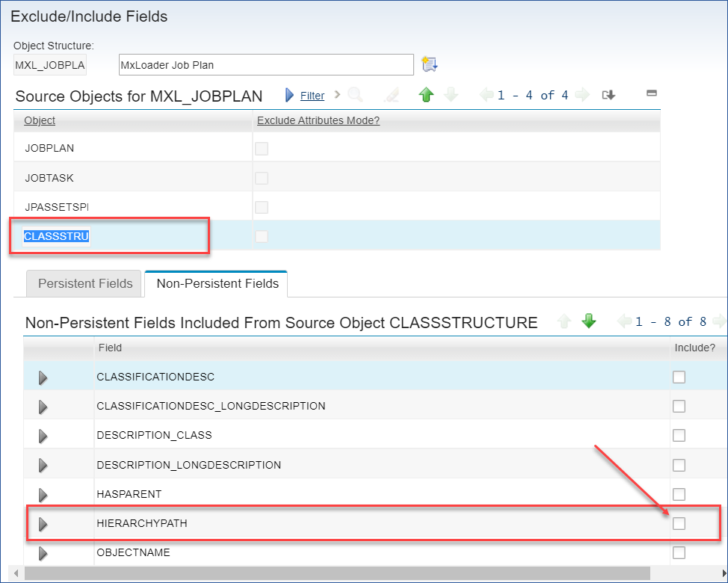The width and height of the screenshot is (728, 583).
Task: Select the JOBPLAN source object
Action: point(49,148)
